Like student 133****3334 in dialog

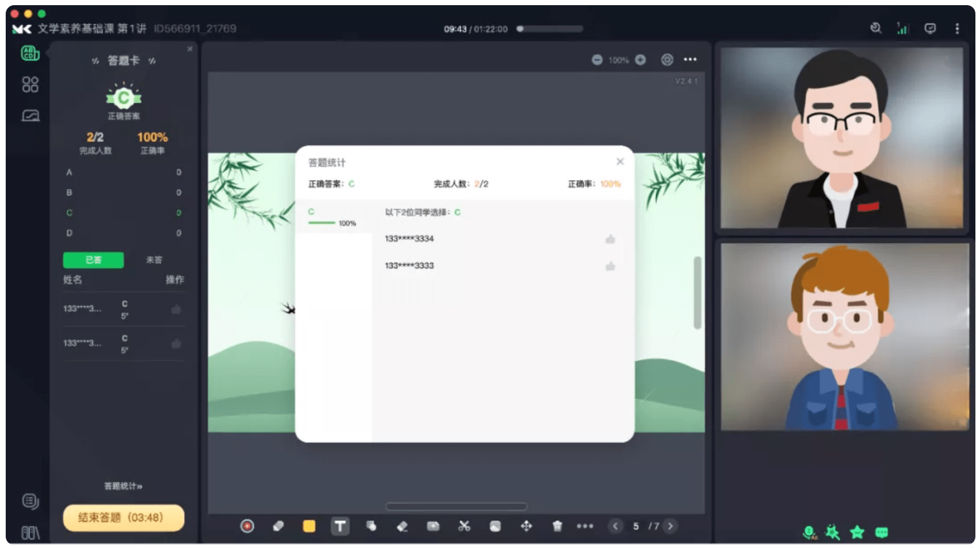(x=610, y=239)
